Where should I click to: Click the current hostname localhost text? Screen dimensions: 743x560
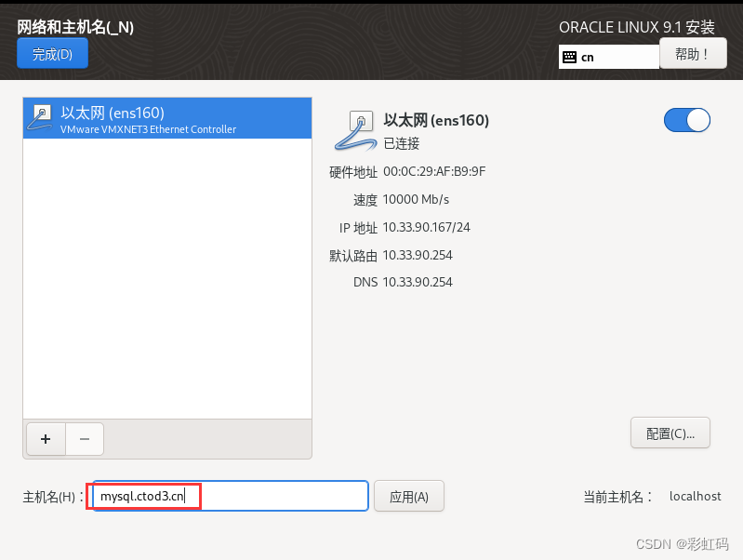click(696, 497)
